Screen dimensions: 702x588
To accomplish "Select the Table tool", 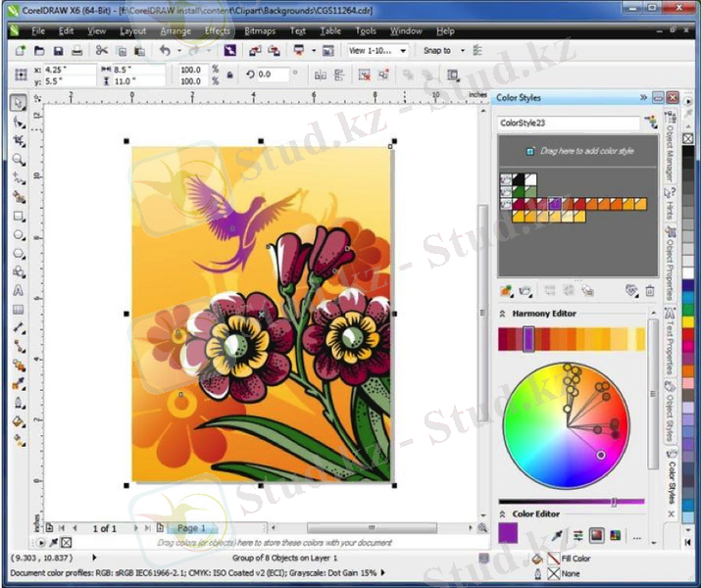I will 19,310.
